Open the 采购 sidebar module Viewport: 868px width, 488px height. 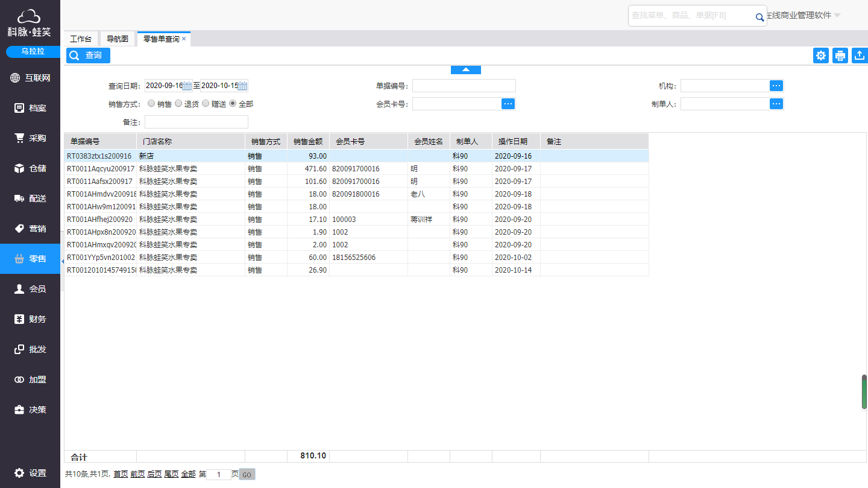coord(30,138)
